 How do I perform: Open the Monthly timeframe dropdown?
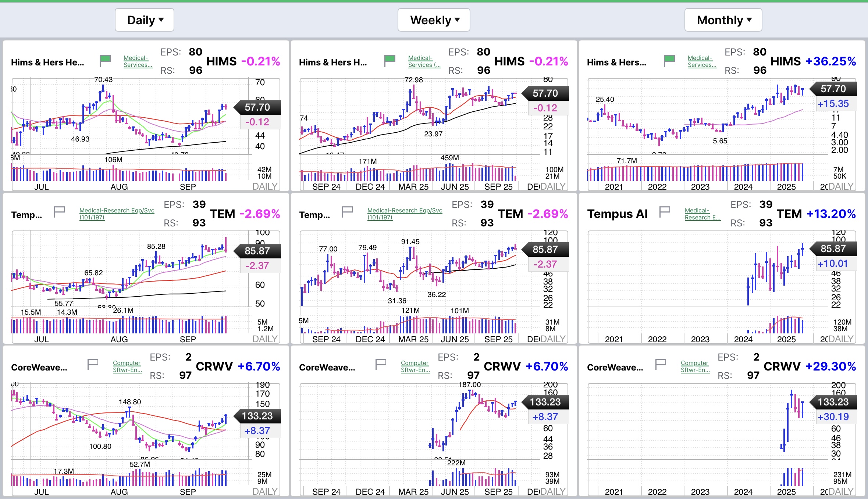tap(723, 20)
